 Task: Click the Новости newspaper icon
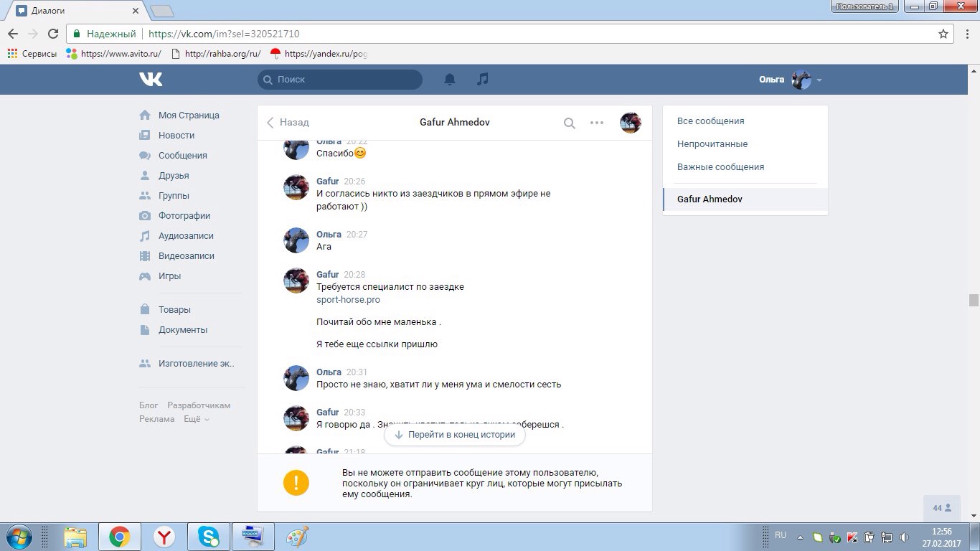145,135
